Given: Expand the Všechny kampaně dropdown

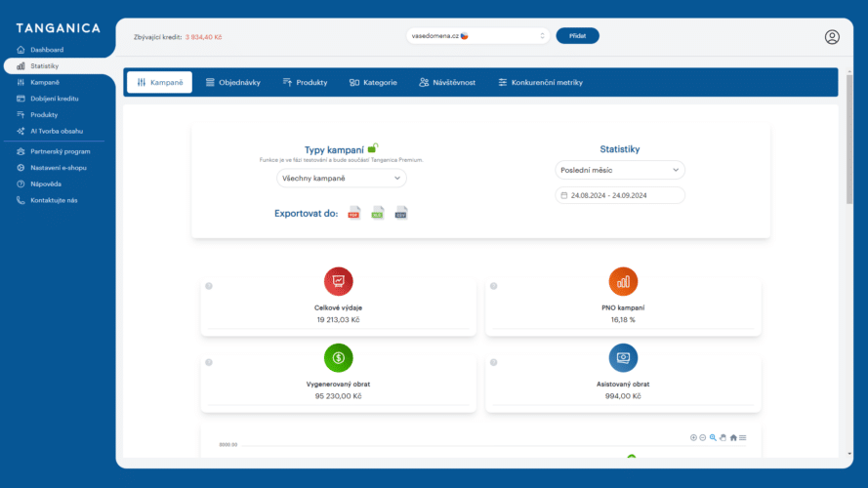Looking at the screenshot, I should click(x=342, y=179).
